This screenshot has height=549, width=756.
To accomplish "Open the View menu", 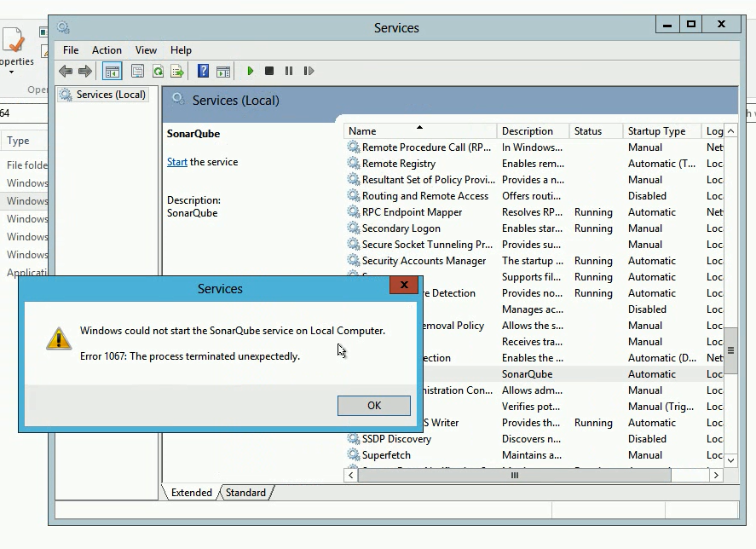I will tap(146, 50).
